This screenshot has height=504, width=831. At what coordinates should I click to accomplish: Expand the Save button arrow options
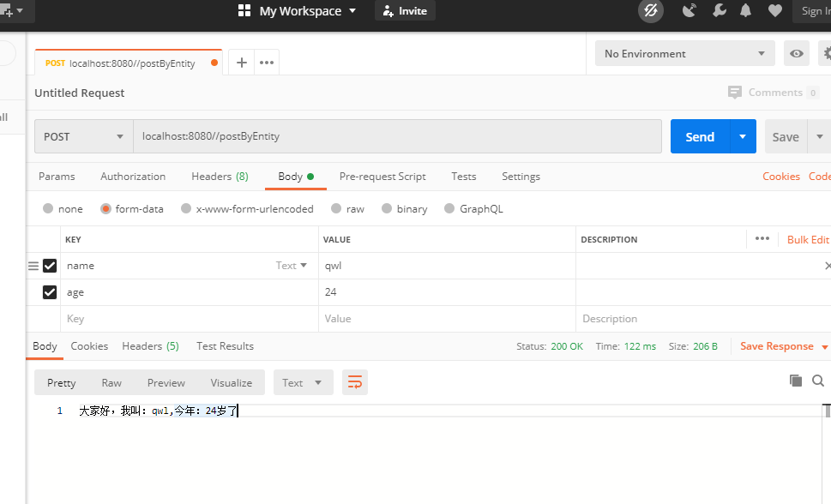pyautogui.click(x=819, y=137)
